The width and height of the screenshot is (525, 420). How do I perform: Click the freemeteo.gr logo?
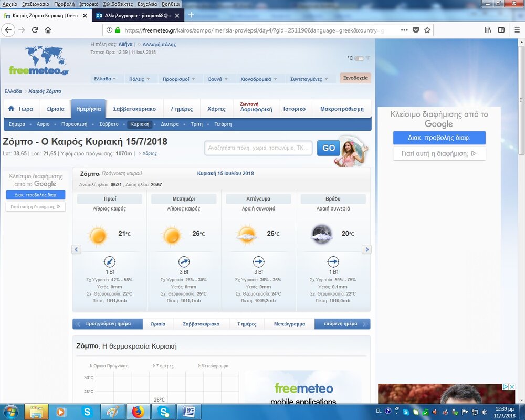39,61
